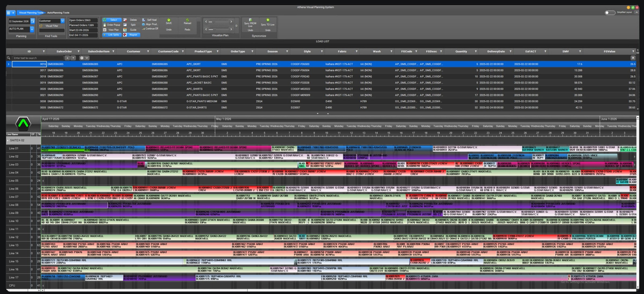Reload the plan
Image resolution: width=644 pixels, height=294 pixels.
(x=187, y=21)
